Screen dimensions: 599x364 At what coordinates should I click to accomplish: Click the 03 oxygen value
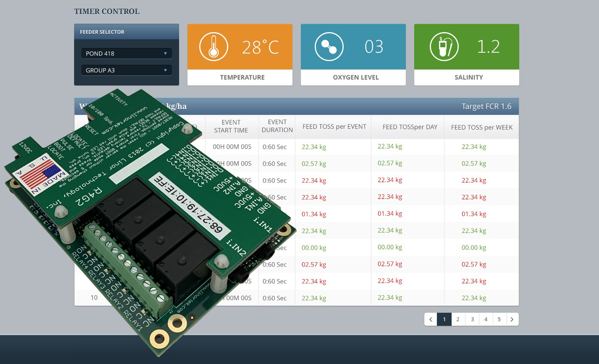pyautogui.click(x=374, y=47)
